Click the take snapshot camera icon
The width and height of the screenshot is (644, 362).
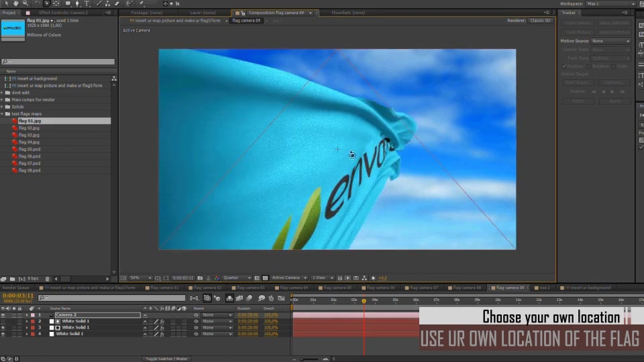(x=200, y=278)
